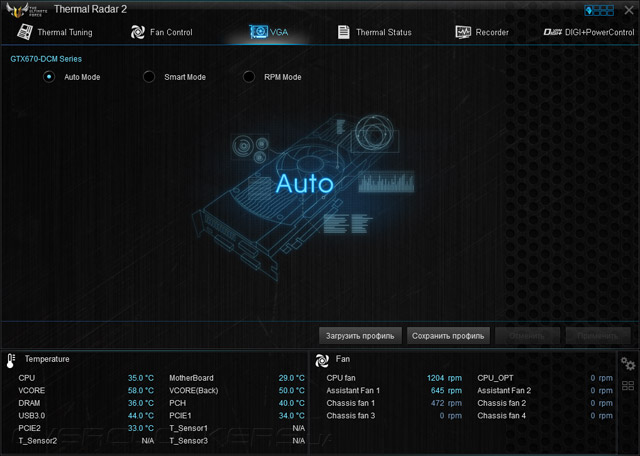Click the VCORE(Back) value 50.0 °C

click(x=291, y=391)
